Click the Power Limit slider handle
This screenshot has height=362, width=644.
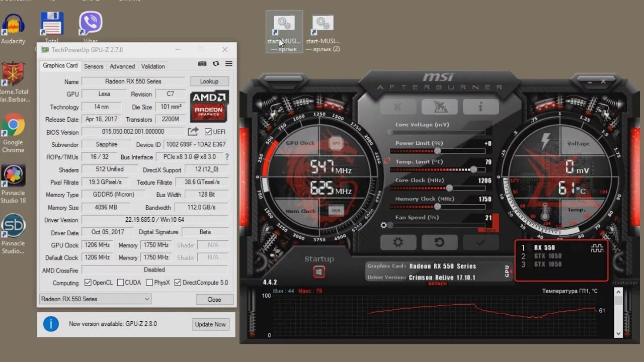437,151
